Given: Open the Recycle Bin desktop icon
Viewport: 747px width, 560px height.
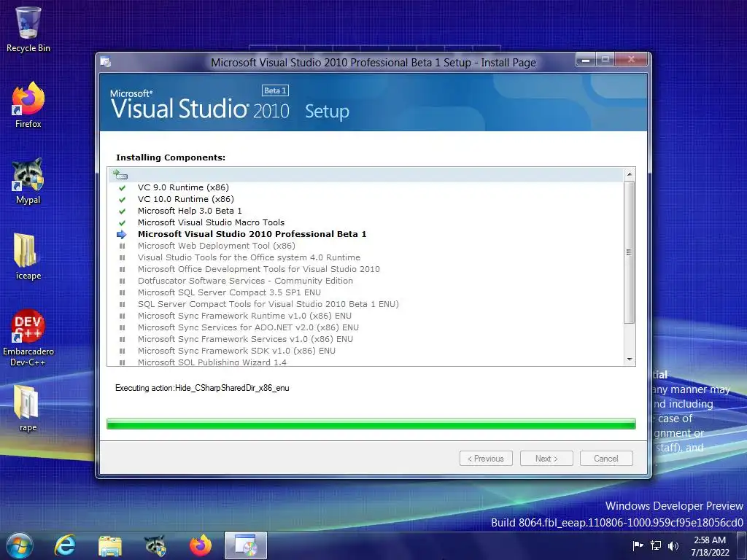Looking at the screenshot, I should click(28, 29).
